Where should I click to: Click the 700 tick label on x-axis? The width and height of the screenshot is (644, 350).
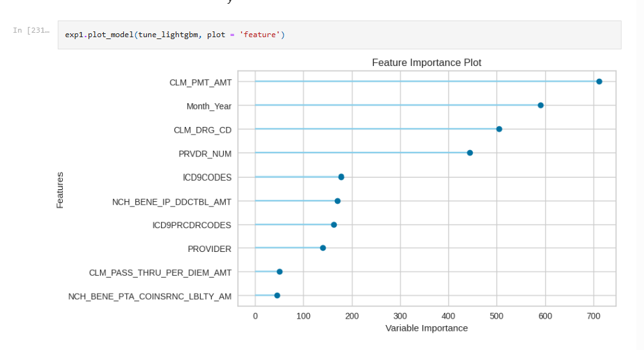(x=593, y=317)
